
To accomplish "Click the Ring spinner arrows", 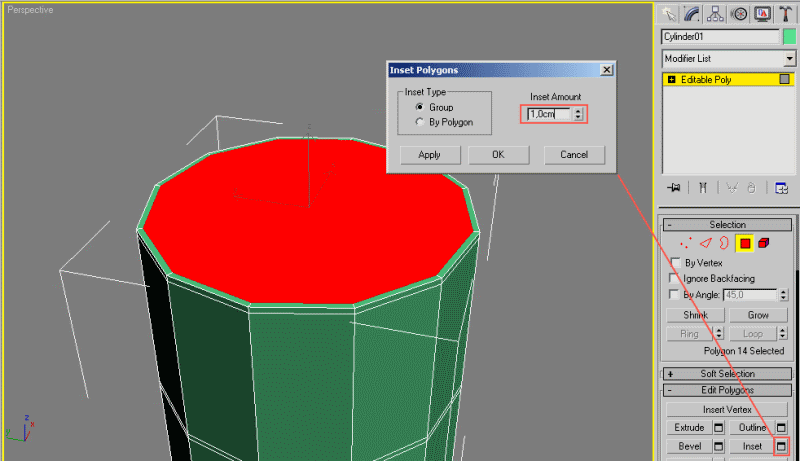I will [x=718, y=334].
